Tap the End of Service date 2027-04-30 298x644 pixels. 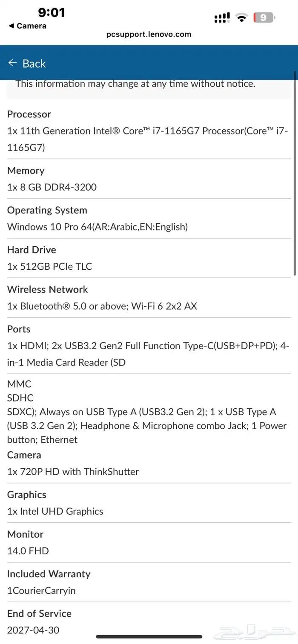coord(33,630)
